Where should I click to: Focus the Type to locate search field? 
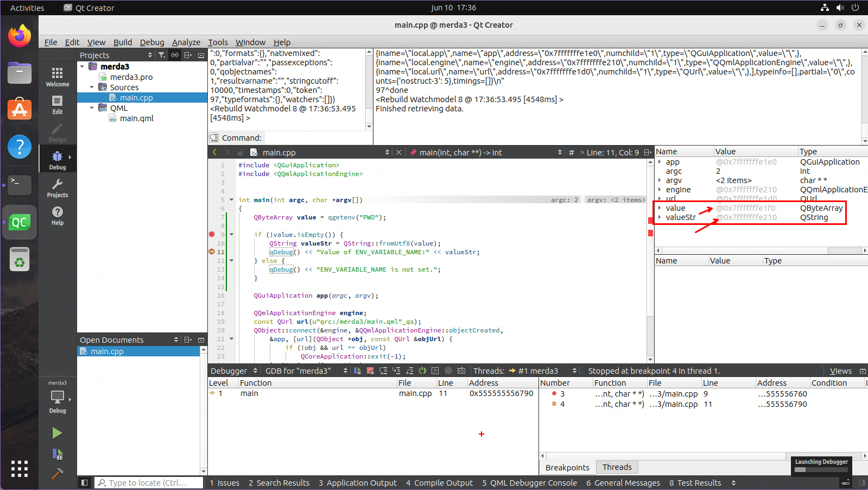(x=149, y=483)
